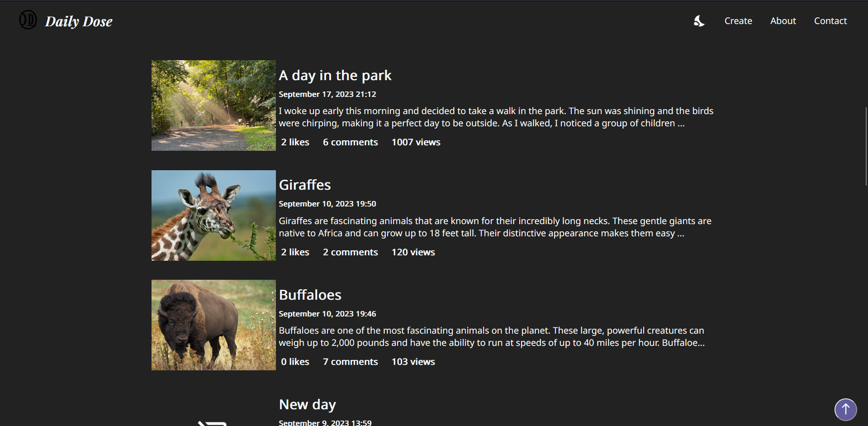The image size is (868, 426).
Task: Open the About page
Action: coord(783,21)
